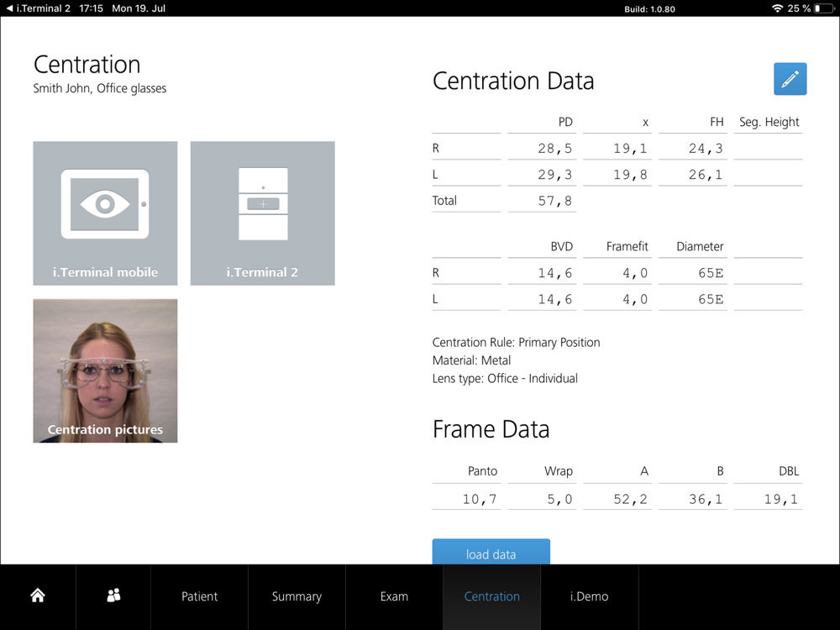View the Centration pictures thumbnail
This screenshot has width=840, height=630.
[105, 370]
